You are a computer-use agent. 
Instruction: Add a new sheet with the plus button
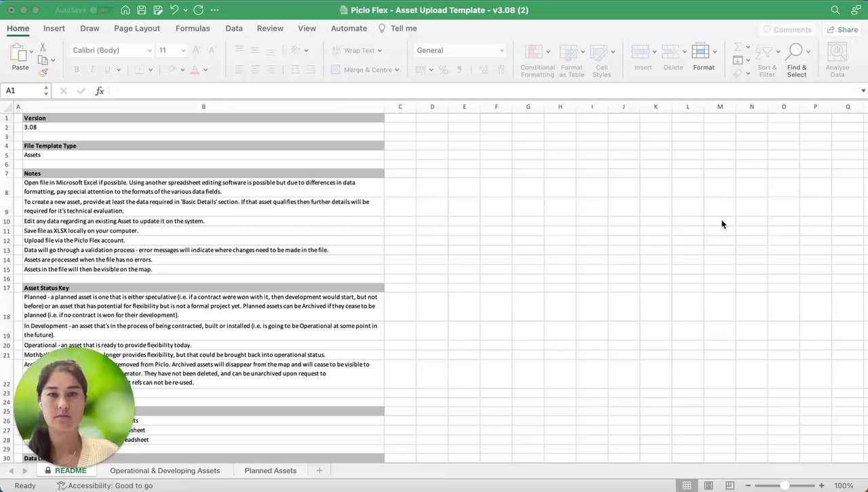point(319,470)
